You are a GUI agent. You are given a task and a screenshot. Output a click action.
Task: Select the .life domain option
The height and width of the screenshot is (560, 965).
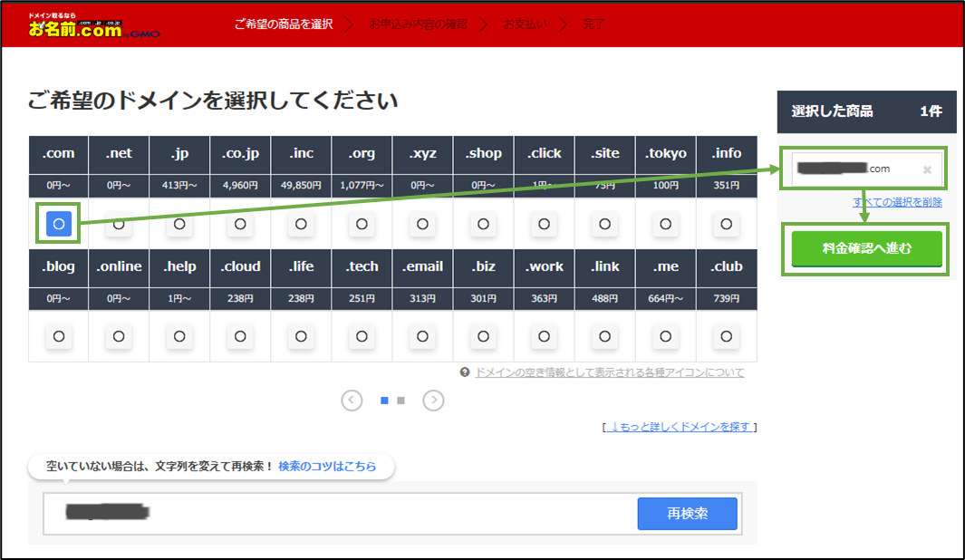click(x=301, y=336)
